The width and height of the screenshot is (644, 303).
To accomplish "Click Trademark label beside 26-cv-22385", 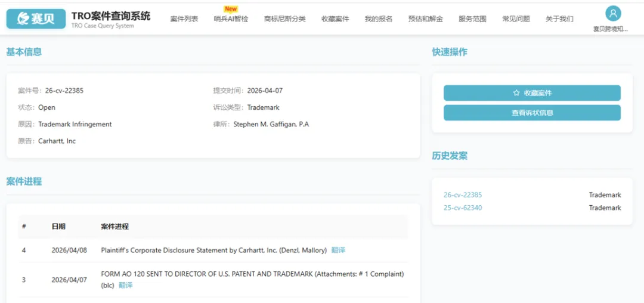I will click(x=605, y=195).
